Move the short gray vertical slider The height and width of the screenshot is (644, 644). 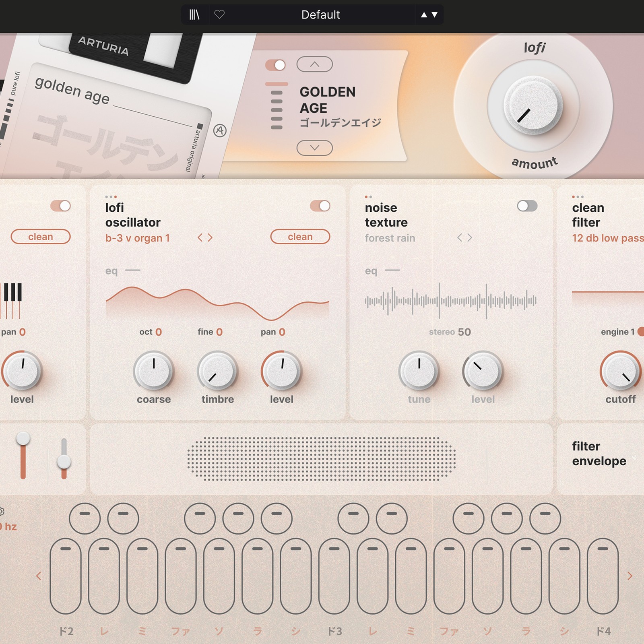(x=64, y=459)
